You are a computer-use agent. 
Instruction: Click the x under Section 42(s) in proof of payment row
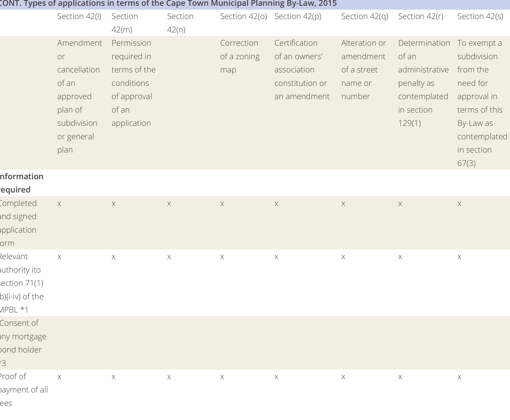(459, 377)
